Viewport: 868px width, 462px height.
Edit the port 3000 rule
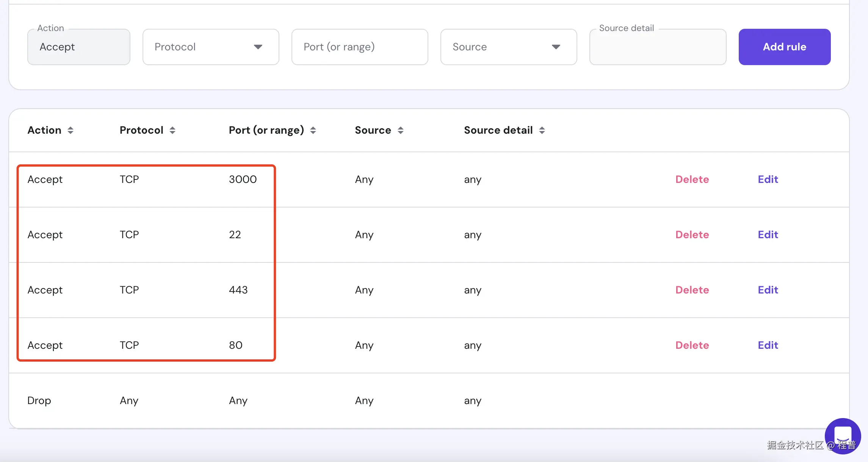click(x=768, y=179)
